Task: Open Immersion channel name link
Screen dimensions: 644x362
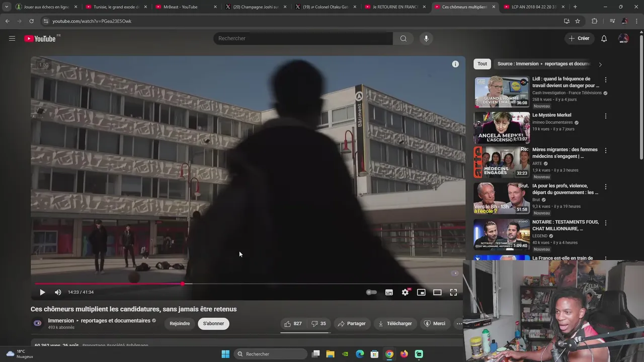Action: (x=99, y=321)
